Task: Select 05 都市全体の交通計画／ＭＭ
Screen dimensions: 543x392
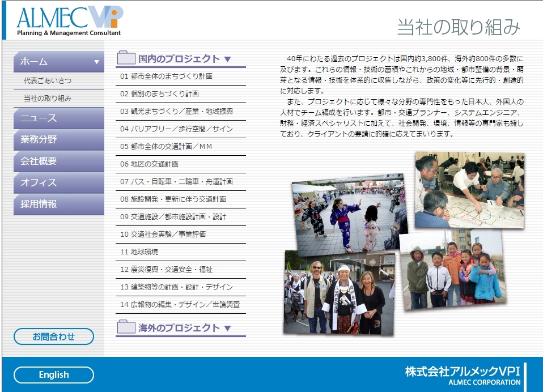Action: click(181, 147)
